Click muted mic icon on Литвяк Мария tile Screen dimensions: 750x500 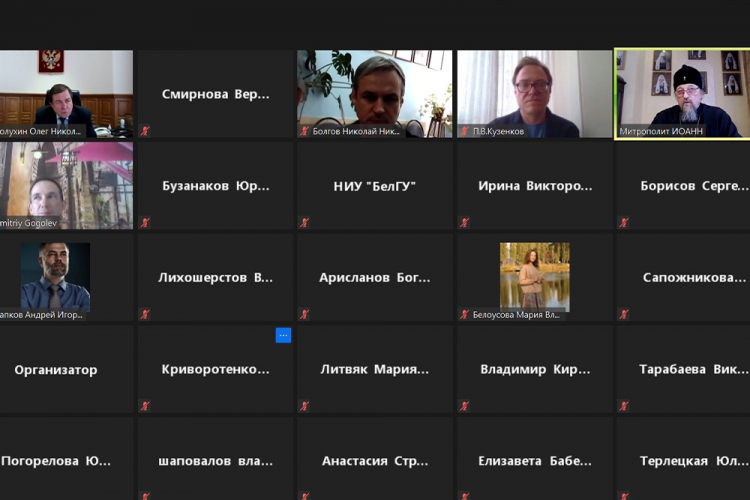(x=304, y=406)
